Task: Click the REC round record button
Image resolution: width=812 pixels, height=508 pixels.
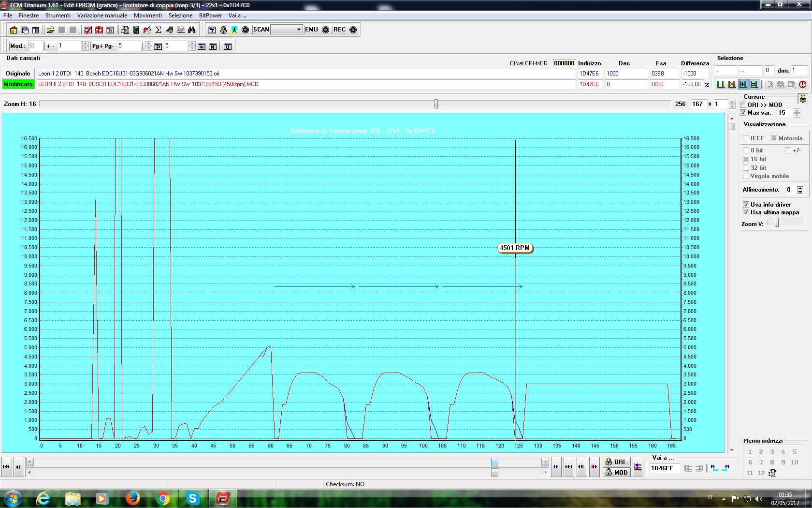Action: 353,30
